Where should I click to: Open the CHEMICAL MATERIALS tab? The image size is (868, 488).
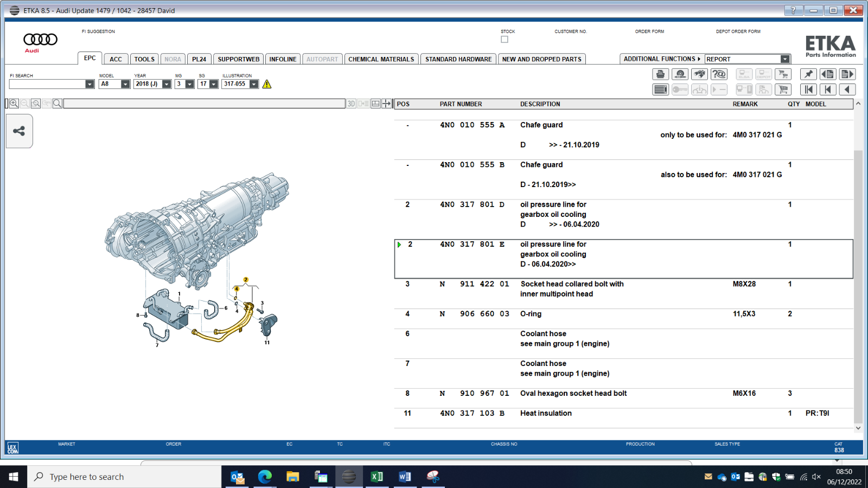click(381, 59)
